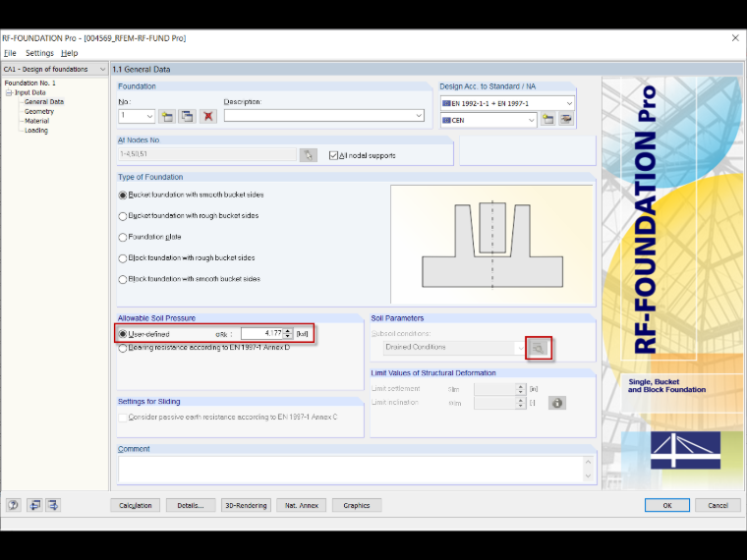Click new national annex icon beside CEN
The height and width of the screenshot is (560, 747).
click(x=547, y=120)
